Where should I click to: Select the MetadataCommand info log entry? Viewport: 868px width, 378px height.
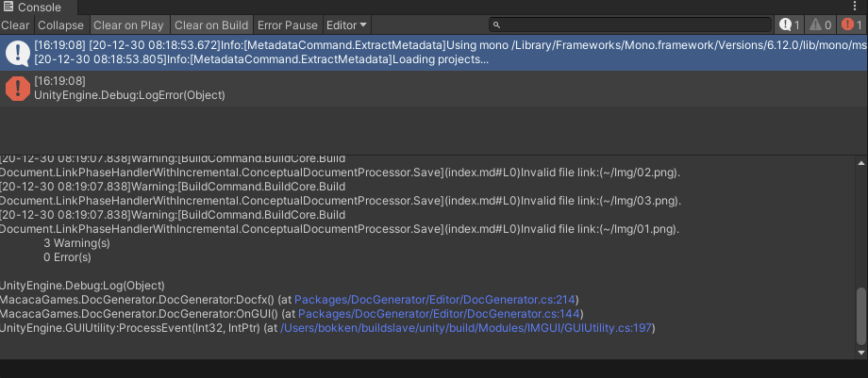pos(434,52)
